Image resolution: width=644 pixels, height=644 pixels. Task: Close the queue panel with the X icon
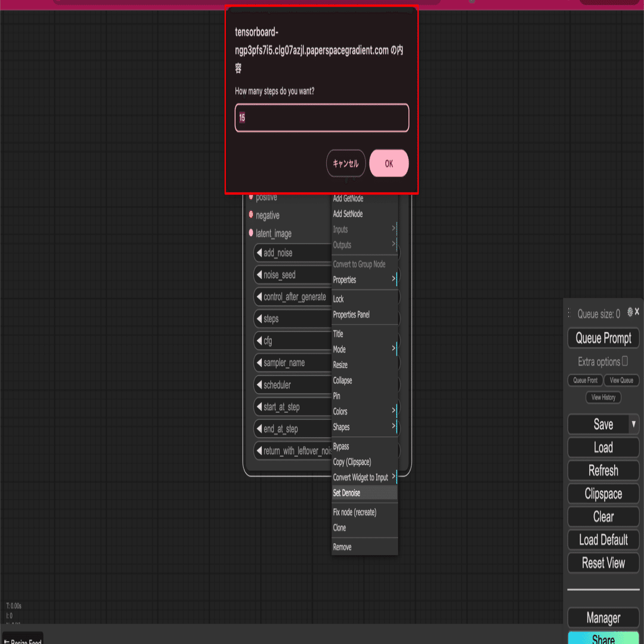coord(637,312)
